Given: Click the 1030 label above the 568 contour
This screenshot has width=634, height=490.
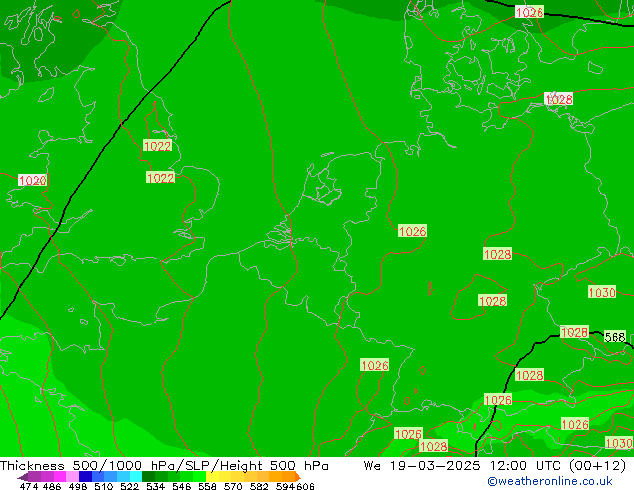Looking at the screenshot, I should [602, 292].
